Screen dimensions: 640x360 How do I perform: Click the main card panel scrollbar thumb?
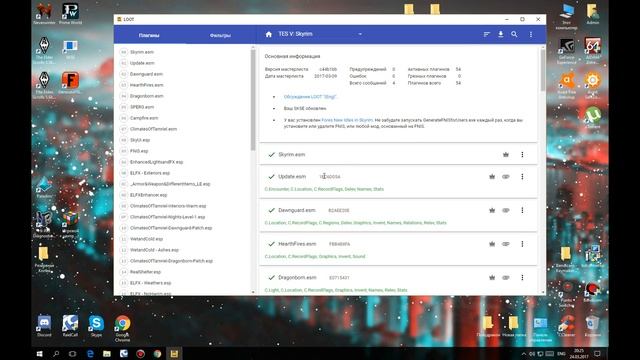[542, 70]
